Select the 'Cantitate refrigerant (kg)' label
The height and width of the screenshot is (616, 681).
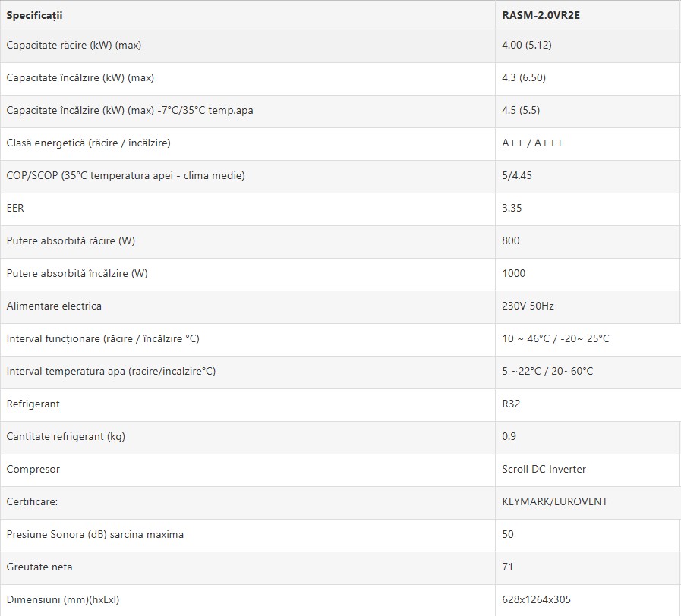[x=65, y=436]
